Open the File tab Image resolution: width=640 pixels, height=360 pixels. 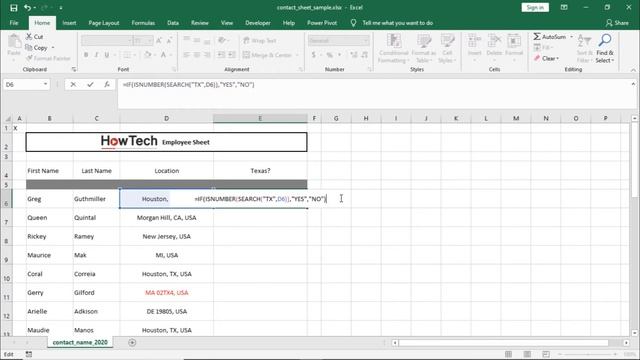(x=14, y=23)
